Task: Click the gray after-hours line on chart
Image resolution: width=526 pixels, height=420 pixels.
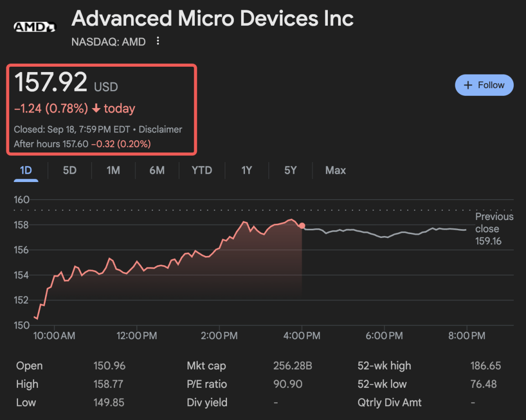Action: [x=385, y=236]
